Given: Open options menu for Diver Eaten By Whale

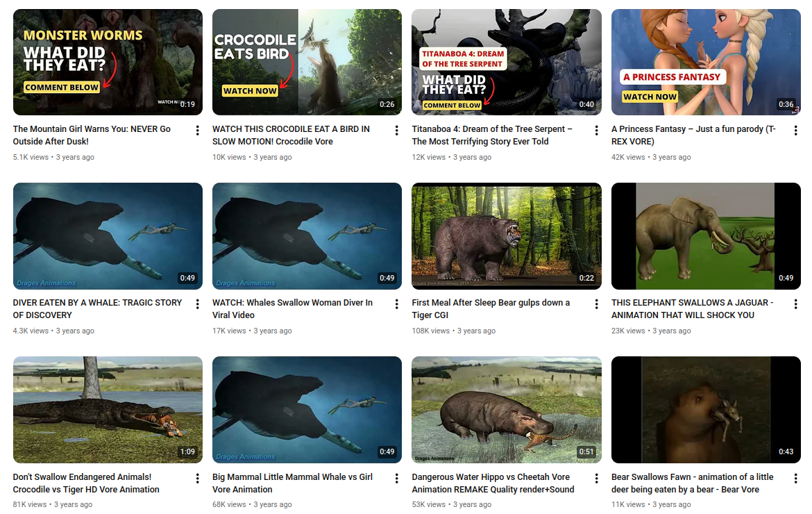Looking at the screenshot, I should (198, 304).
